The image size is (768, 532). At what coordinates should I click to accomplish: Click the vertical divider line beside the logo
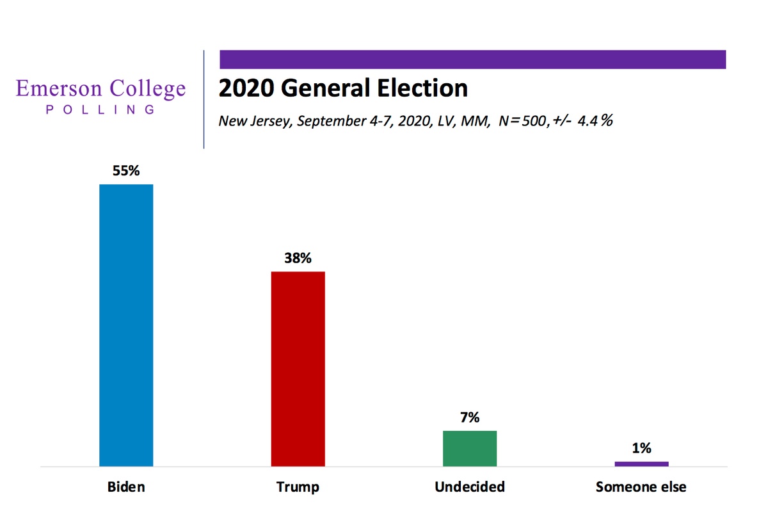(204, 99)
